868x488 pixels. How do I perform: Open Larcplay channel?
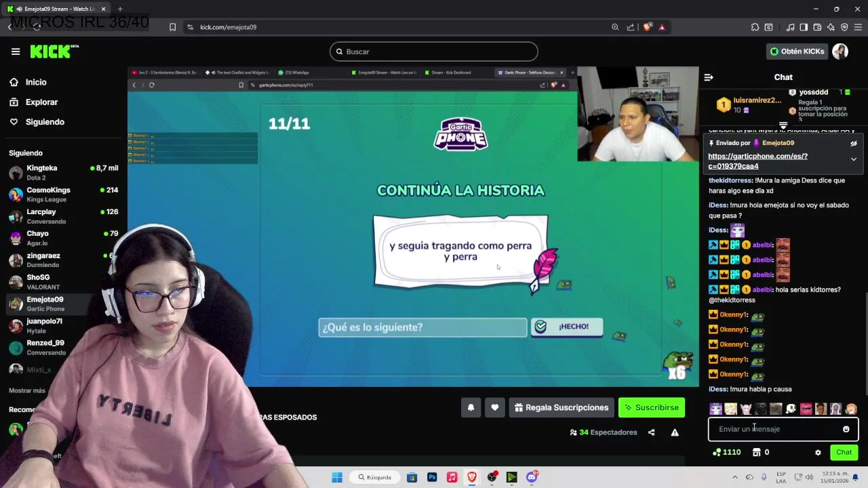pyautogui.click(x=63, y=216)
